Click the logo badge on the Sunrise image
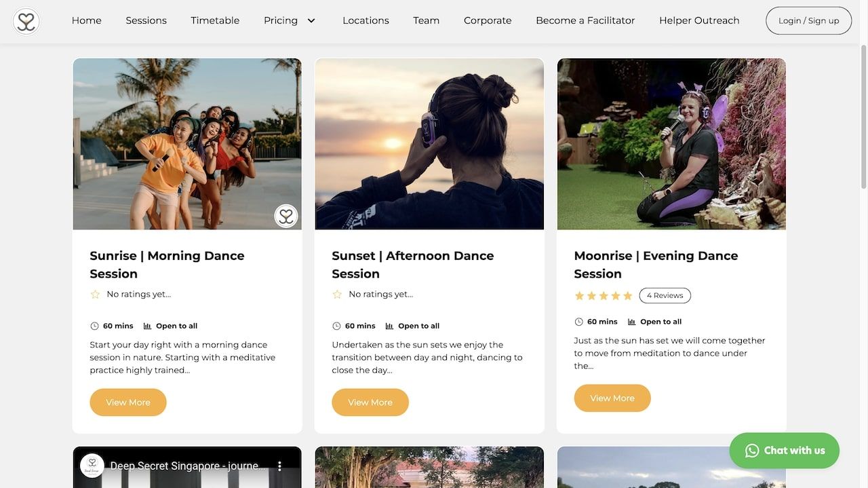The image size is (868, 488). 286,216
